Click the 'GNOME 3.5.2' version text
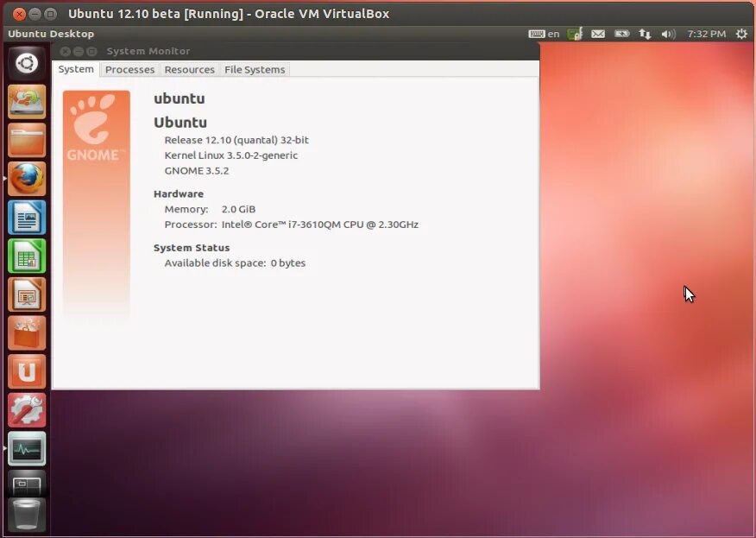 coord(197,171)
